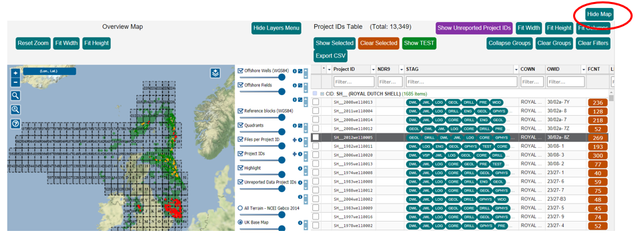644x249 pixels.
Task: Click the Hide Map button
Action: point(599,14)
